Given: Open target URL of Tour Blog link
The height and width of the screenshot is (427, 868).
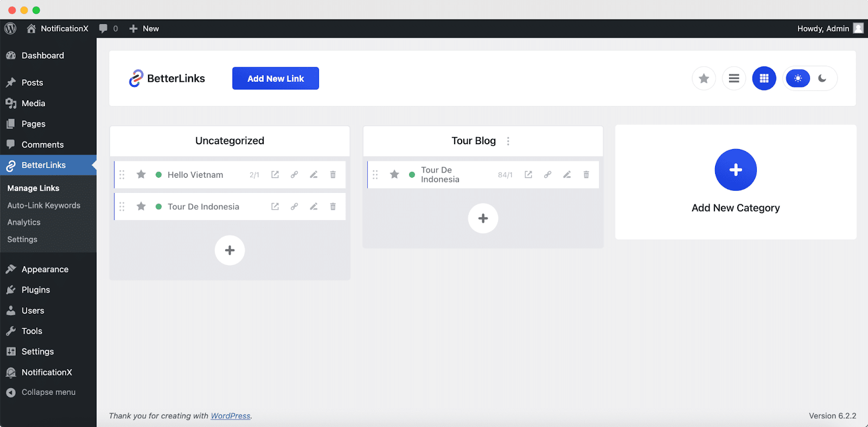Looking at the screenshot, I should (528, 174).
